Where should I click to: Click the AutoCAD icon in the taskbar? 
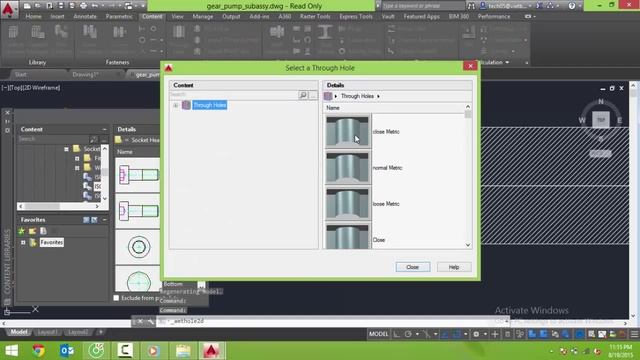point(211,351)
